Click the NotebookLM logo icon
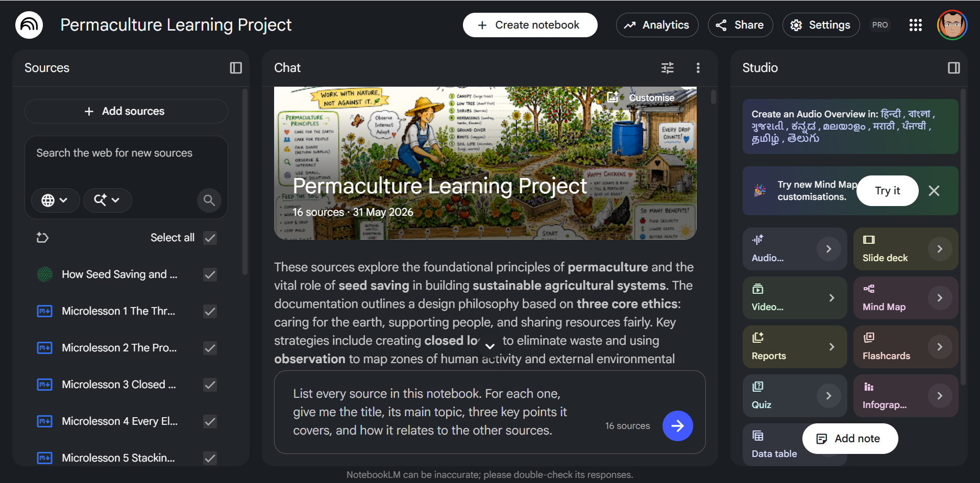This screenshot has height=483, width=980. (x=29, y=25)
